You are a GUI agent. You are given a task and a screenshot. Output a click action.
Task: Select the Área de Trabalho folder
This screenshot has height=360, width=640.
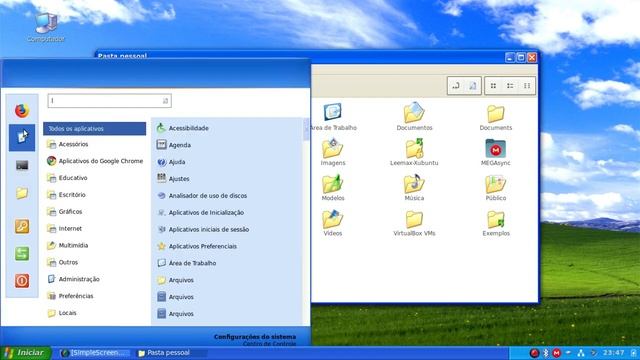[x=333, y=117]
